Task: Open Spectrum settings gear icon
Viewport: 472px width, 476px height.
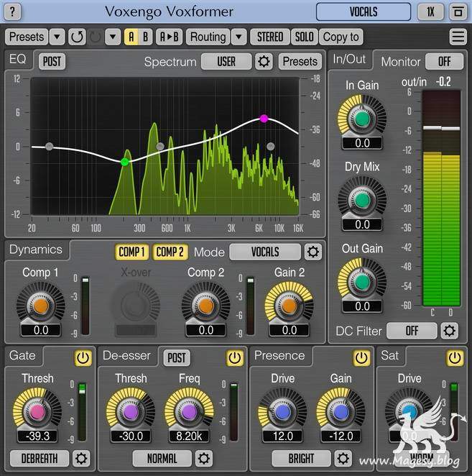Action: pos(264,62)
